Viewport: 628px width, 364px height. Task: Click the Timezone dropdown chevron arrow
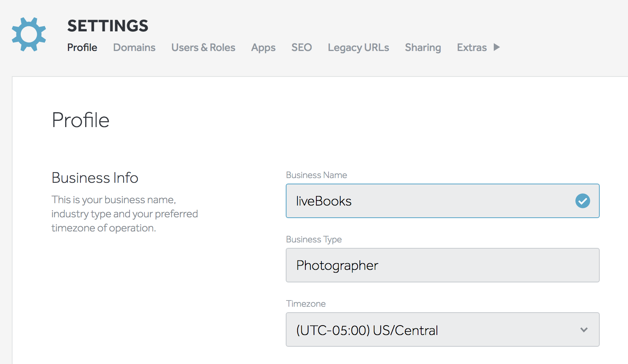(x=584, y=330)
